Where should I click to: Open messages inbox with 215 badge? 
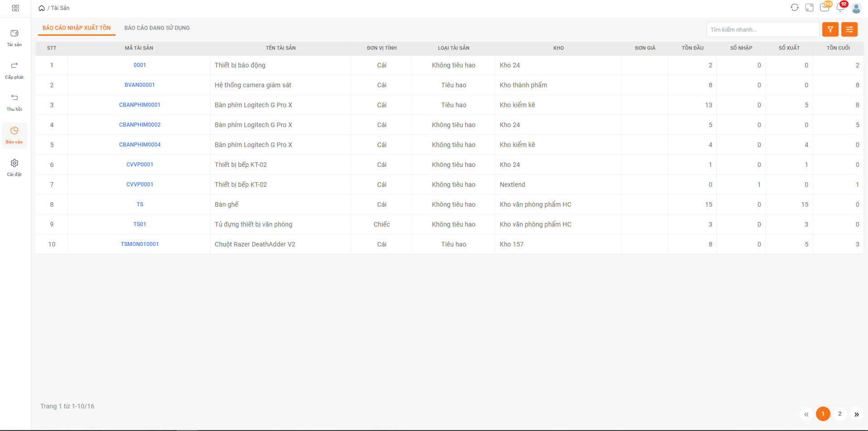825,8
